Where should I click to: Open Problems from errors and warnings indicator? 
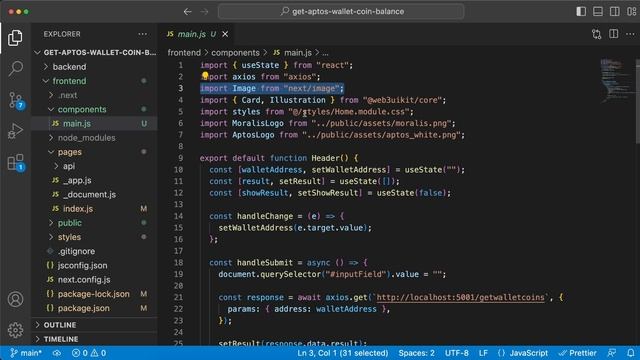89,353
